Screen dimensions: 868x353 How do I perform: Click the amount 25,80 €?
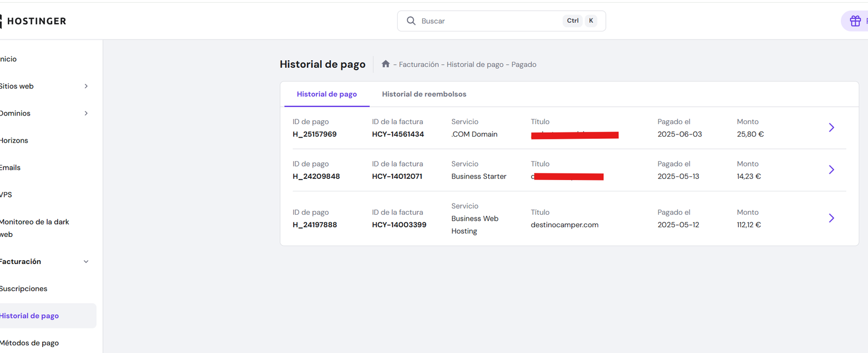coord(750,134)
